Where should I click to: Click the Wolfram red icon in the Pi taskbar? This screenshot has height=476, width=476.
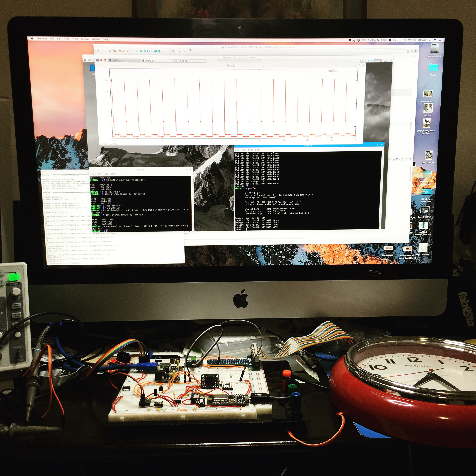click(105, 60)
